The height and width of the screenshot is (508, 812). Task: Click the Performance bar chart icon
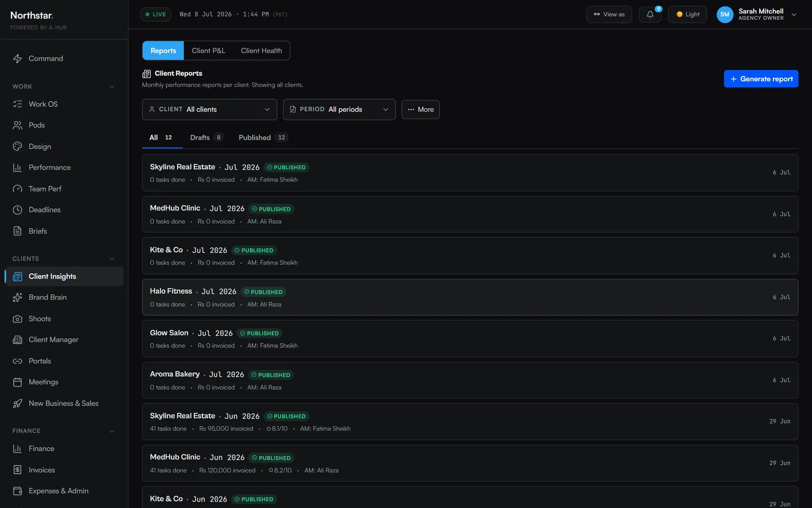[17, 168]
